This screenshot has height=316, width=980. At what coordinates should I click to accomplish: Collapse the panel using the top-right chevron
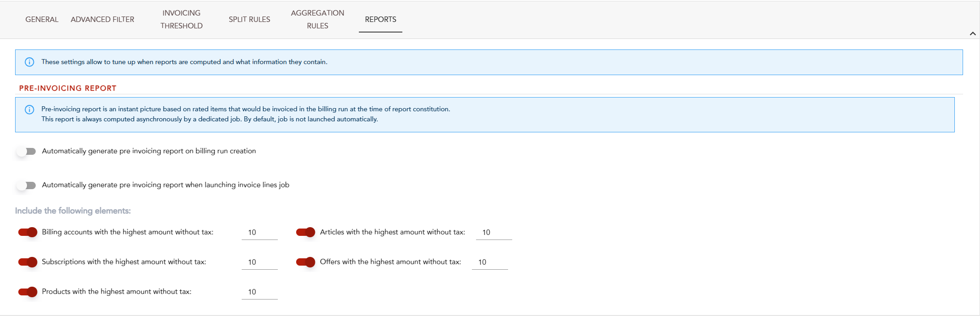pyautogui.click(x=973, y=33)
